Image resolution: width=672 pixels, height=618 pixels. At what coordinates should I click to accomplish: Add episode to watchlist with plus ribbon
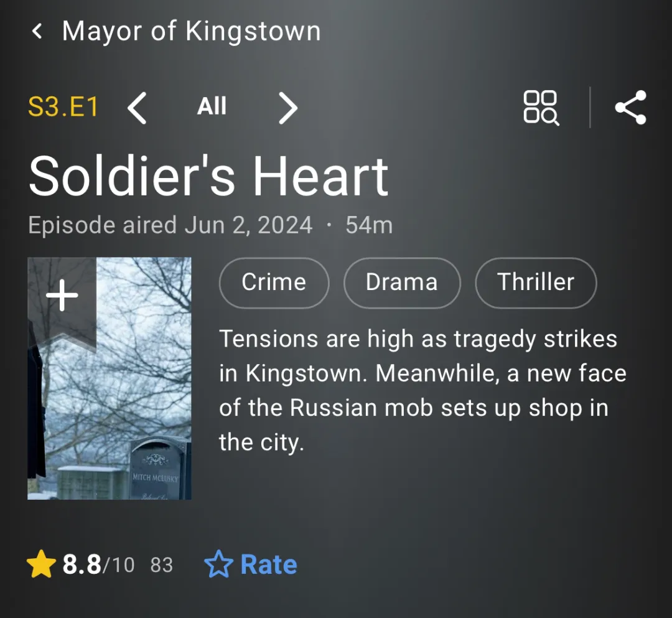(x=62, y=297)
